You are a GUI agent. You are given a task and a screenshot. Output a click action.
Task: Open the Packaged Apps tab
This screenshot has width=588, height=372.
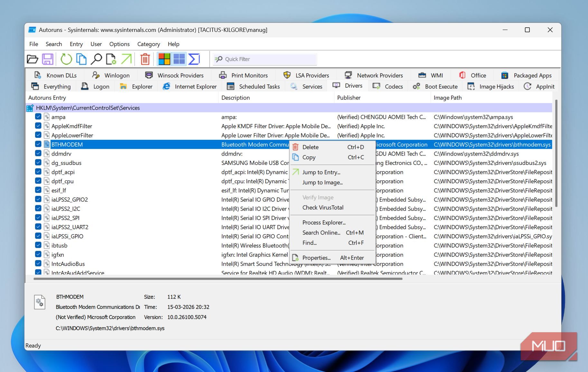tap(526, 75)
